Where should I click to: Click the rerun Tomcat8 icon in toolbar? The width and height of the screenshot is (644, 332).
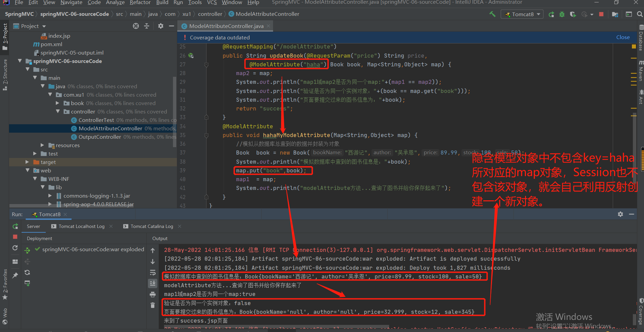(x=552, y=14)
